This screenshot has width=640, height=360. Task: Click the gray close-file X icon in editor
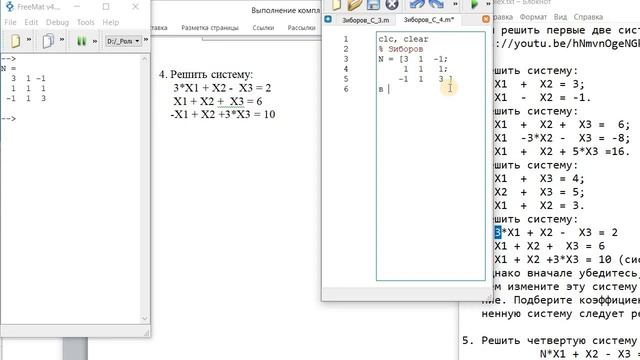pos(392,4)
